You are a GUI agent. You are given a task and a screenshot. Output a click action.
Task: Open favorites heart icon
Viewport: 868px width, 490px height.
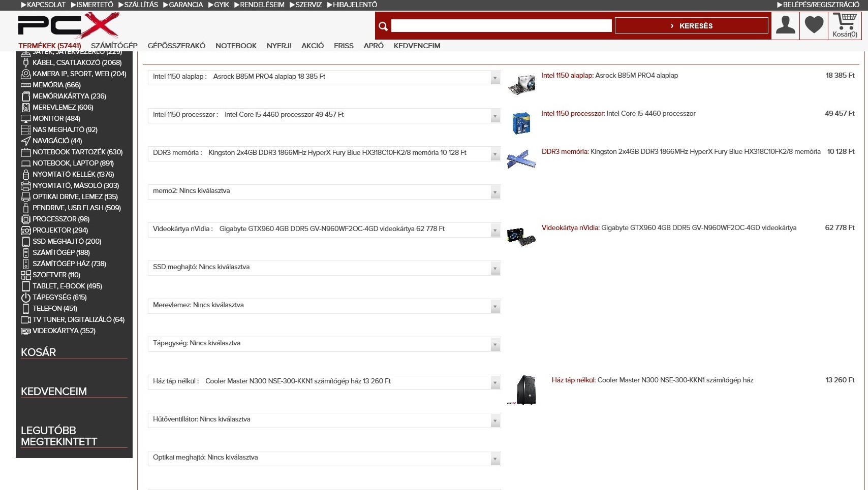(x=814, y=25)
